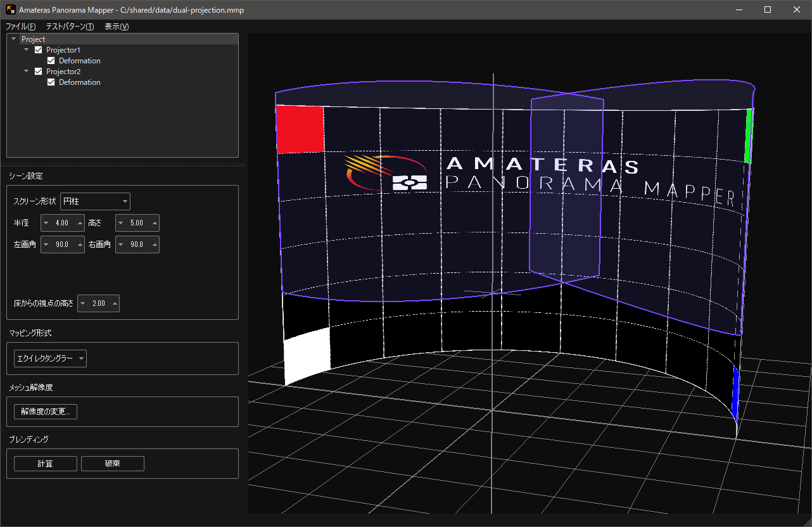This screenshot has height=527, width=812.
Task: Decrease the 左画角 value with left arrow
Action: (x=46, y=244)
